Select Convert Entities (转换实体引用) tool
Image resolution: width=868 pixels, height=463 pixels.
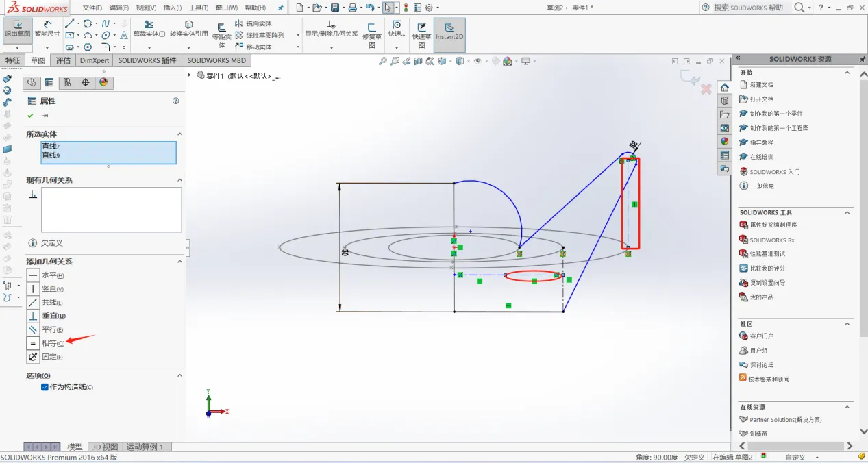pos(188,29)
